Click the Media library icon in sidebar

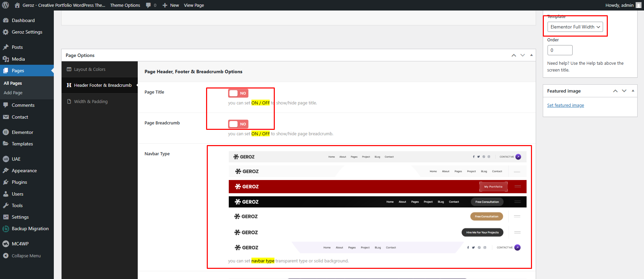tap(6, 59)
